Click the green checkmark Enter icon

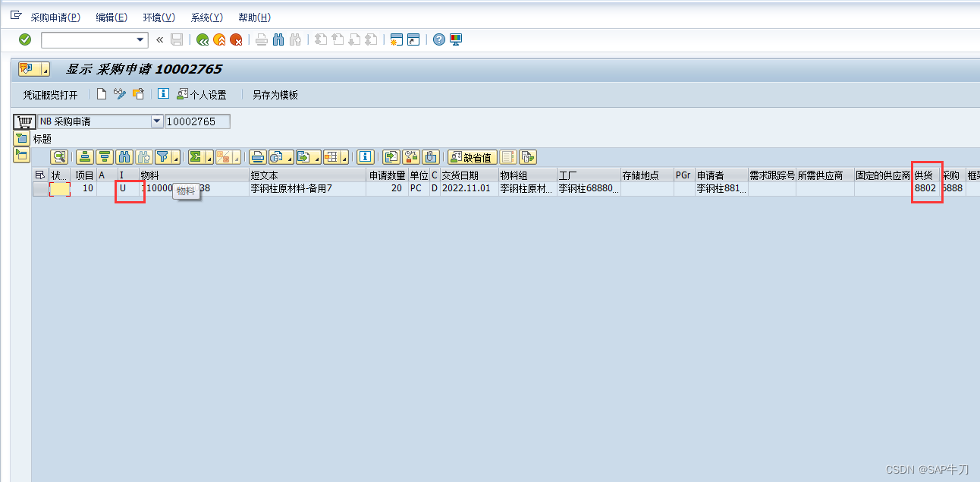[25, 39]
